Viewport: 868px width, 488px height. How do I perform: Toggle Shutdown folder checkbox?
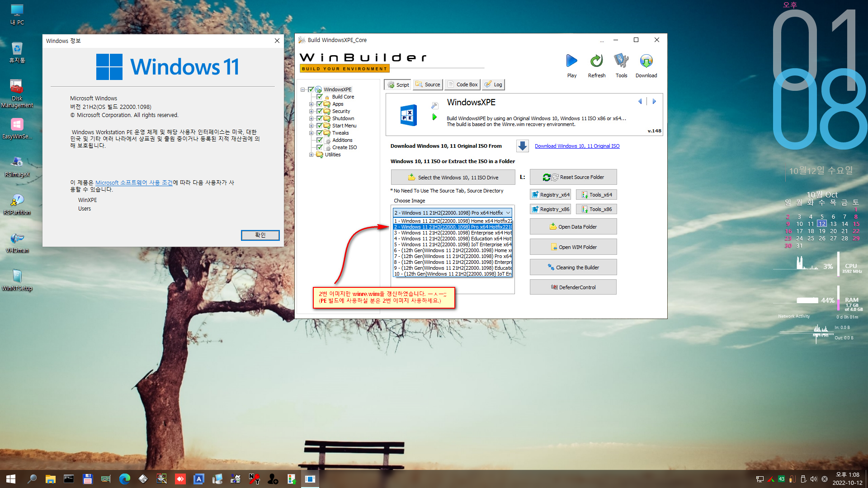pyautogui.click(x=320, y=118)
